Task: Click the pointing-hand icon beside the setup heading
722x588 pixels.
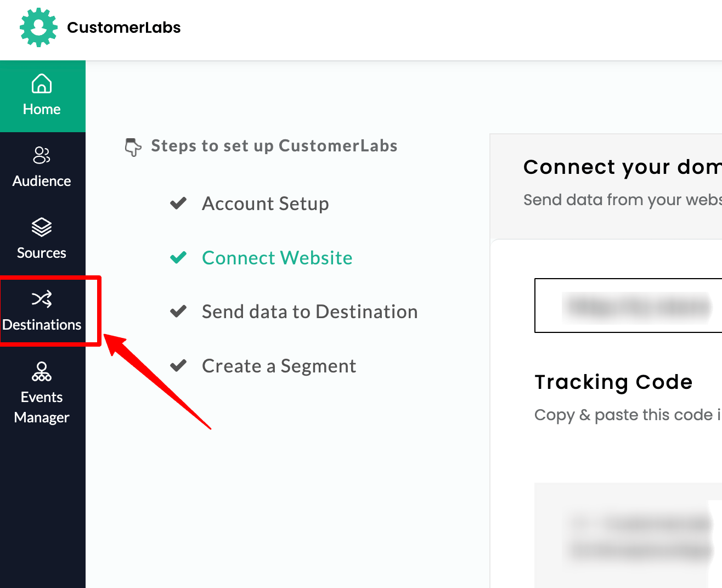Action: [133, 146]
